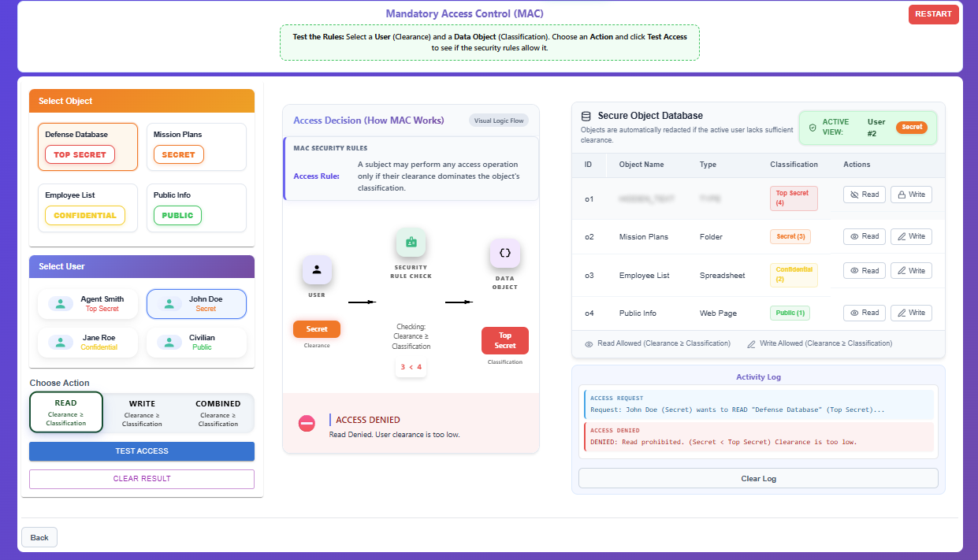Viewport: 978px width, 560px height.
Task: Click the shield icon in Active View badge
Action: coord(813,127)
